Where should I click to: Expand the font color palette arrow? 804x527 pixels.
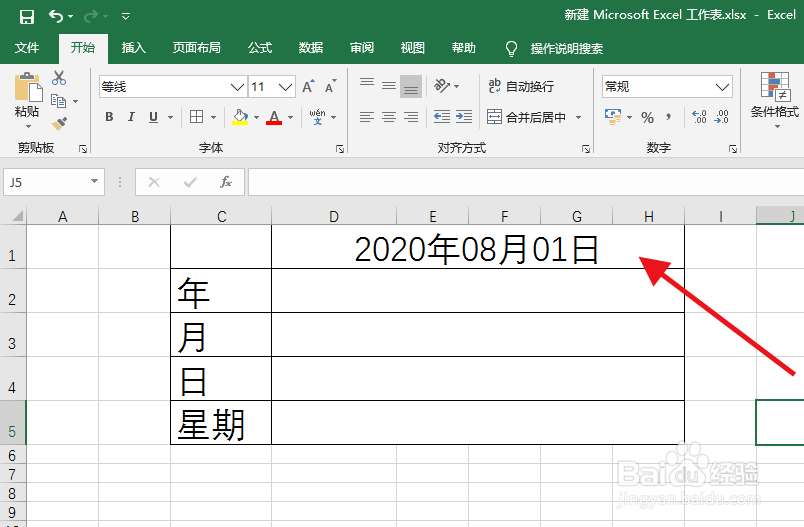pos(290,117)
